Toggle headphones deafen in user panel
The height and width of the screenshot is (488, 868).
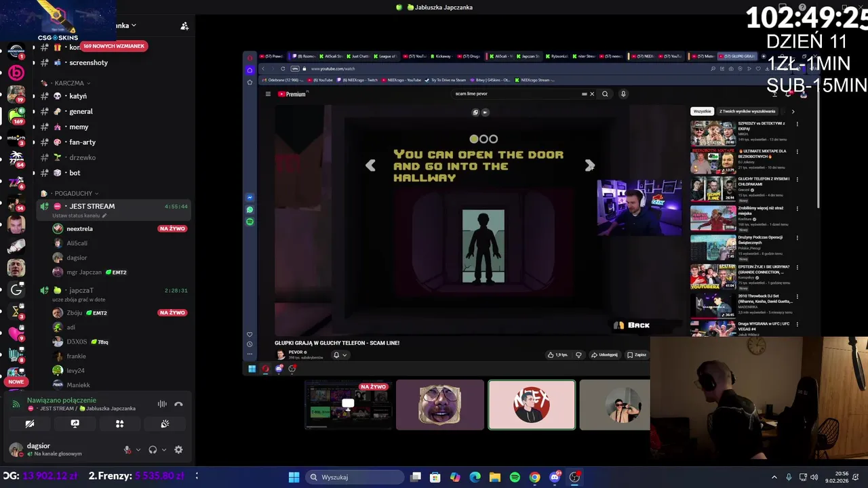point(153,449)
